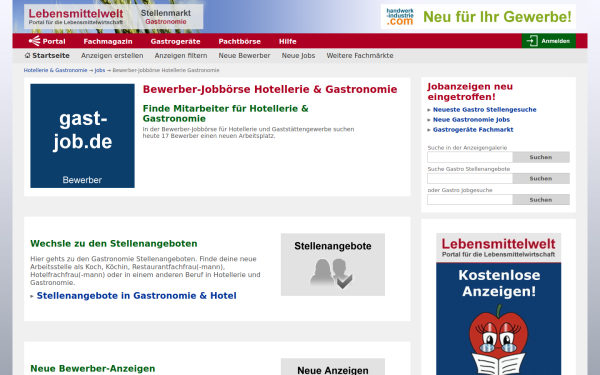Focus the Gastro Stellenangebote search field

(x=470, y=178)
